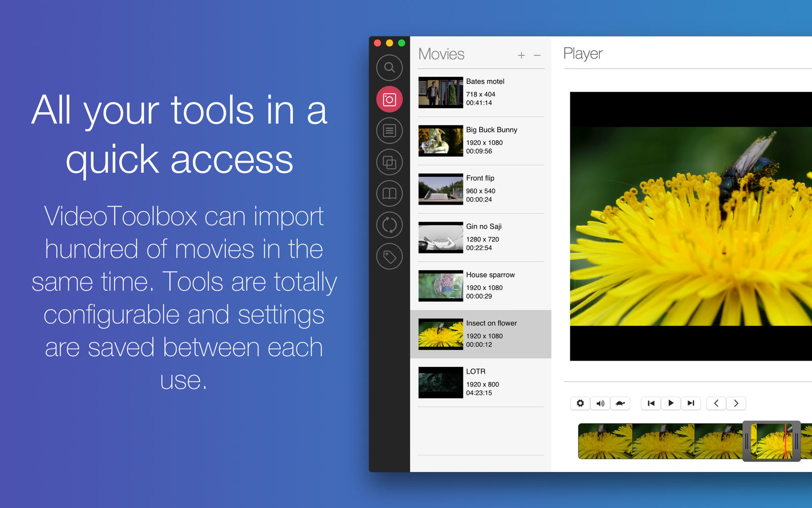Select Bates motel movie title
Viewport: 812px width, 508px height.
(485, 81)
